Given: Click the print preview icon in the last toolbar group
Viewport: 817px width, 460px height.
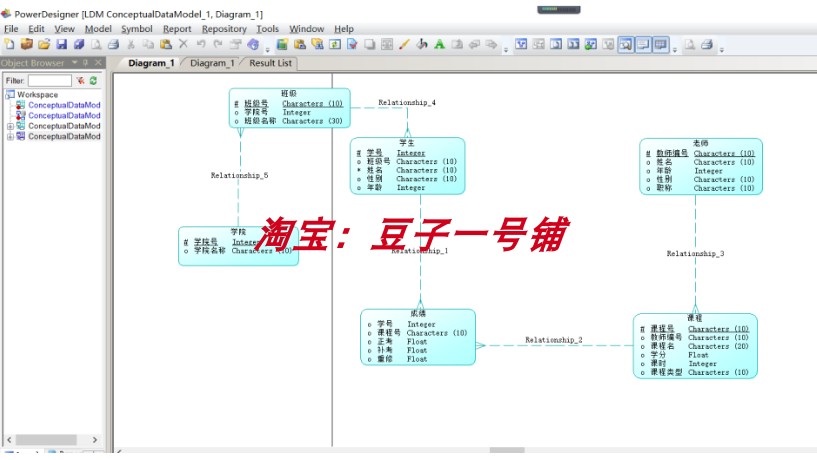Looking at the screenshot, I should click(x=689, y=44).
